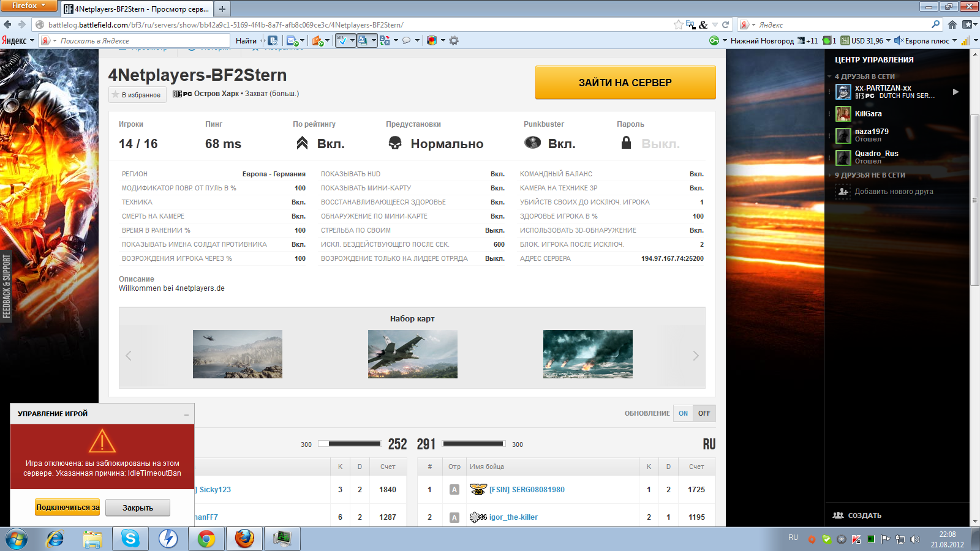
Task: Turn auto-update ON
Action: 683,413
